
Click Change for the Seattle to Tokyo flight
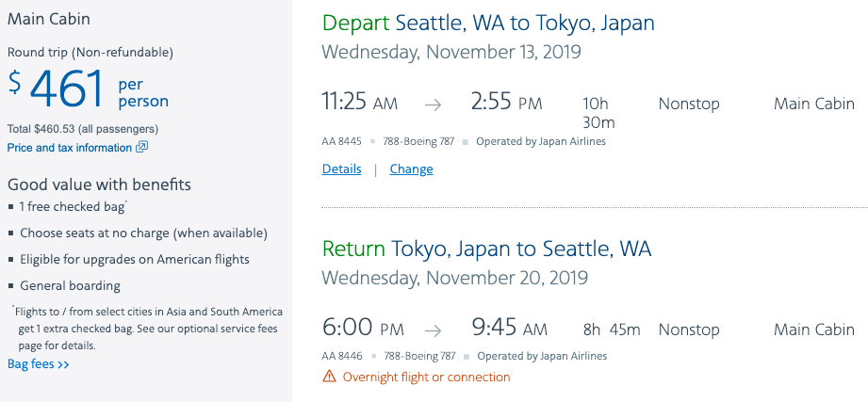[411, 169]
